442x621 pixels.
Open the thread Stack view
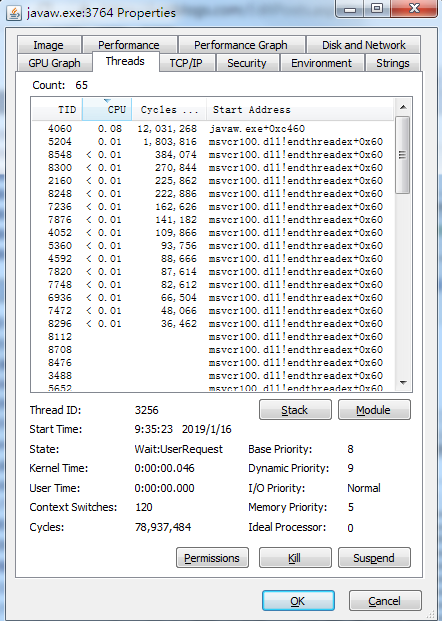295,410
